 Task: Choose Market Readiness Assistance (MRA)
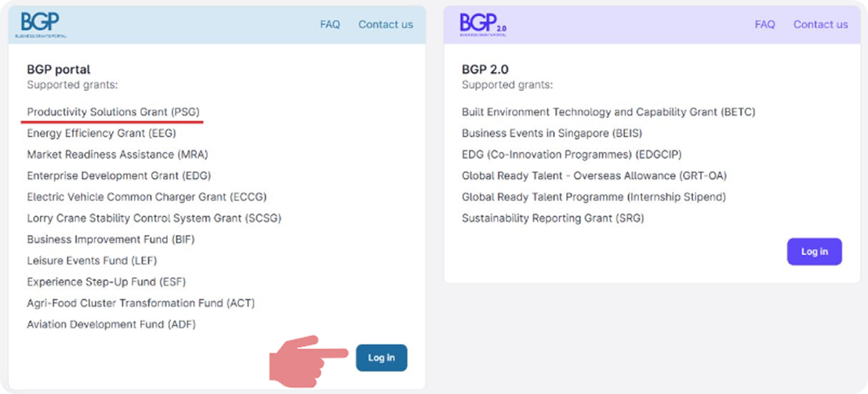click(117, 154)
